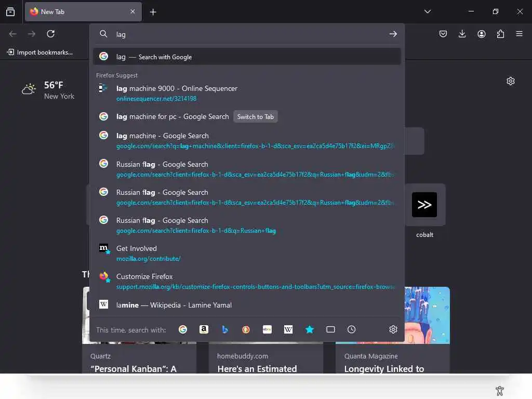Image resolution: width=532 pixels, height=399 pixels.
Task: Open the onlinesequencer.net/3214198 URL
Action: 156,99
